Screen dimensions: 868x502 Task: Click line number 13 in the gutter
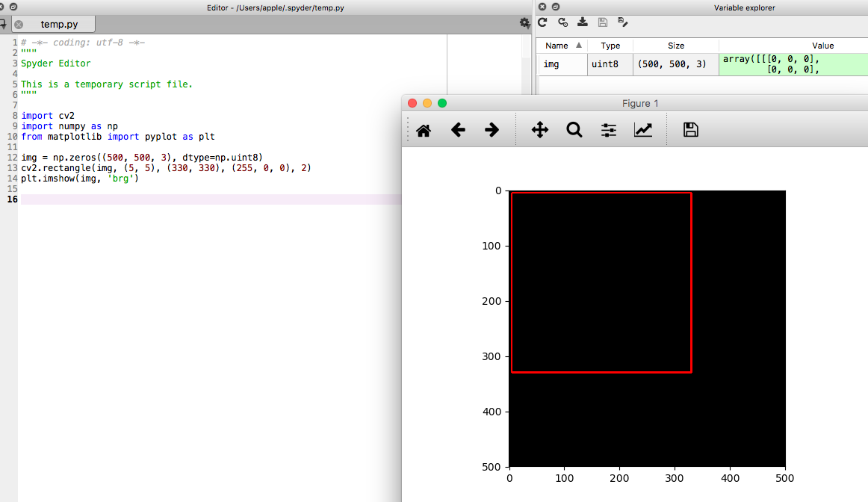click(12, 168)
